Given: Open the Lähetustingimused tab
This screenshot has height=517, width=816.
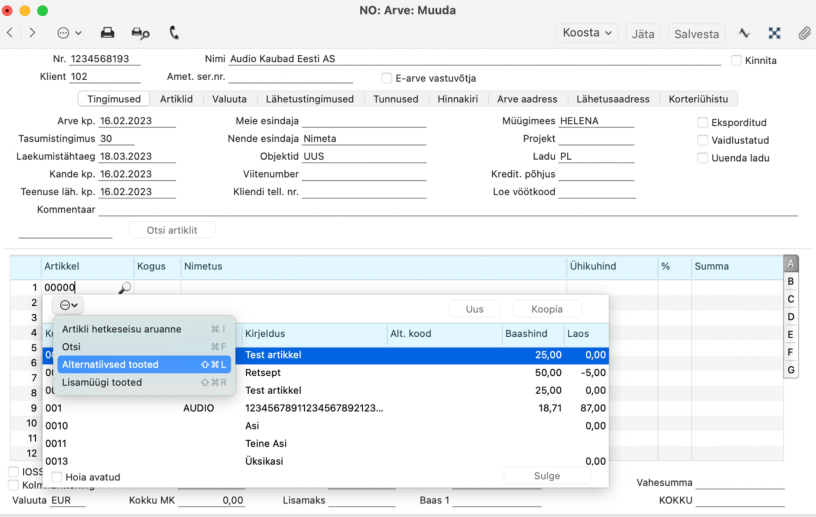Looking at the screenshot, I should tap(310, 99).
